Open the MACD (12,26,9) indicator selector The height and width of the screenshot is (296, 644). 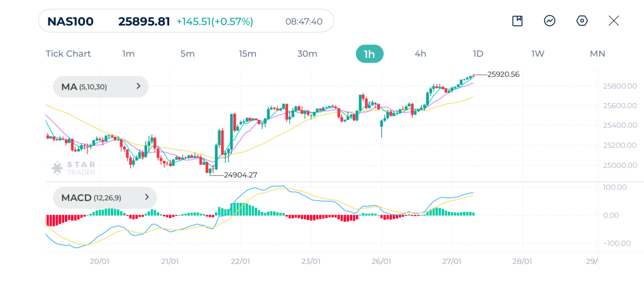tap(105, 198)
